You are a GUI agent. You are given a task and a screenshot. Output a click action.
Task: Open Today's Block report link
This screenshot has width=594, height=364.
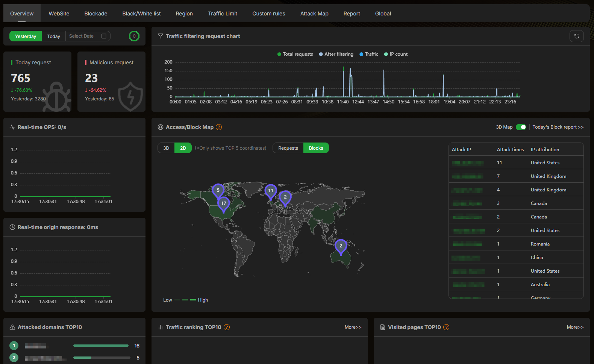pos(558,127)
